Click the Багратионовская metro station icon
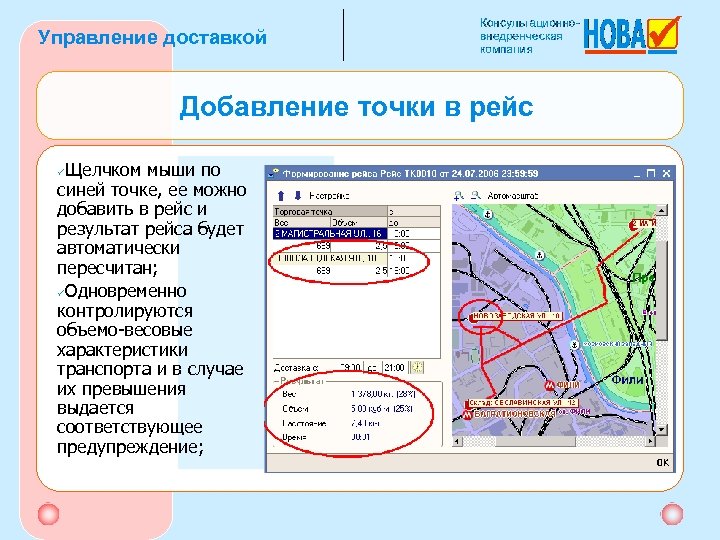The height and width of the screenshot is (540, 720). 467,415
